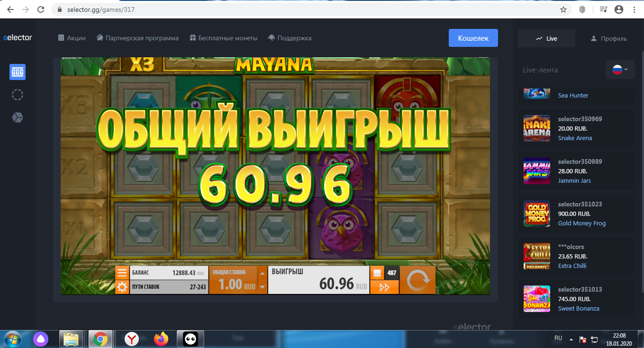Image resolution: width=644 pixels, height=348 pixels.
Task: Go forward in browser history
Action: (x=26, y=9)
